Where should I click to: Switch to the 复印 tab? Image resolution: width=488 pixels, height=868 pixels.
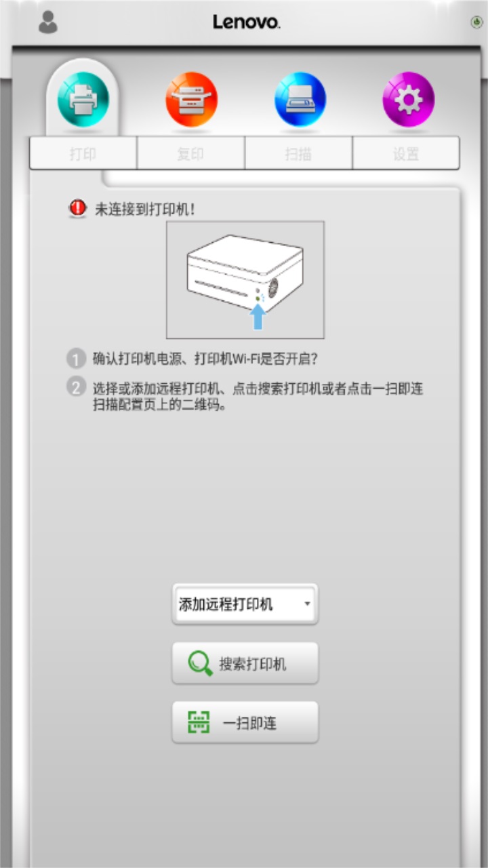tap(191, 153)
